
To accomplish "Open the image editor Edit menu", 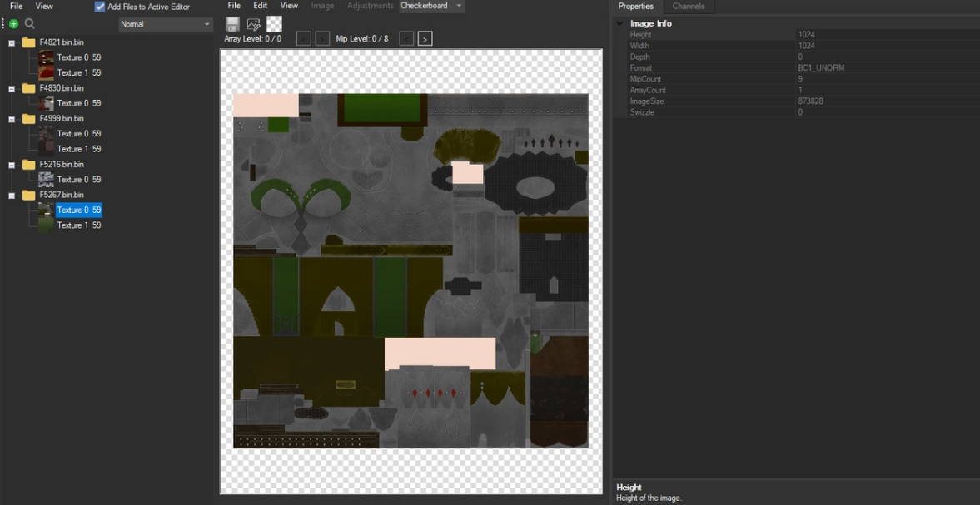I will click(260, 5).
